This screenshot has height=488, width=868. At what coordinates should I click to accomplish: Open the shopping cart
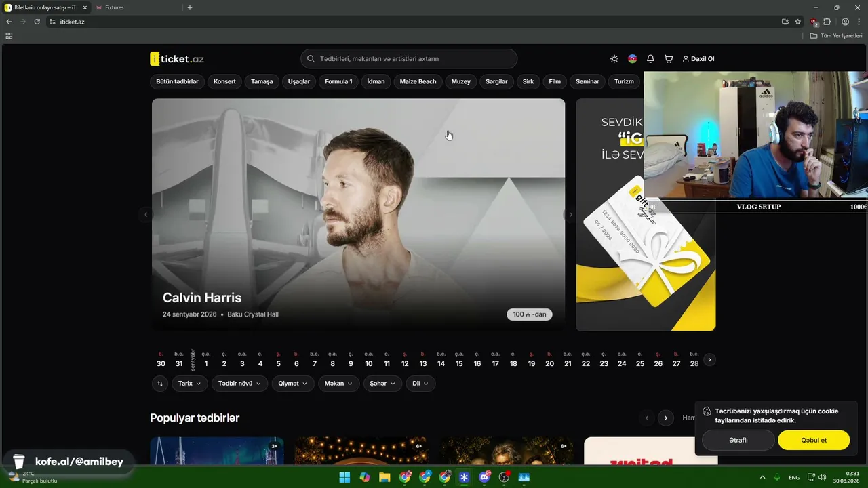669,59
